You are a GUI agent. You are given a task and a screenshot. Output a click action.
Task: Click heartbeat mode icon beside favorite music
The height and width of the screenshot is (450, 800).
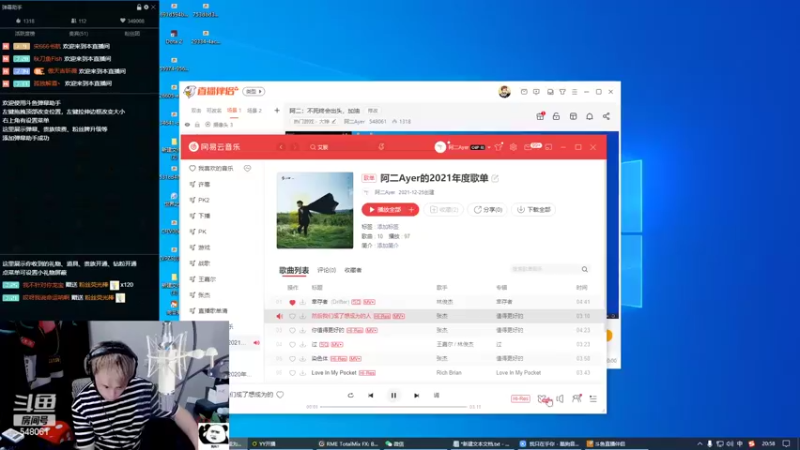[x=247, y=168]
